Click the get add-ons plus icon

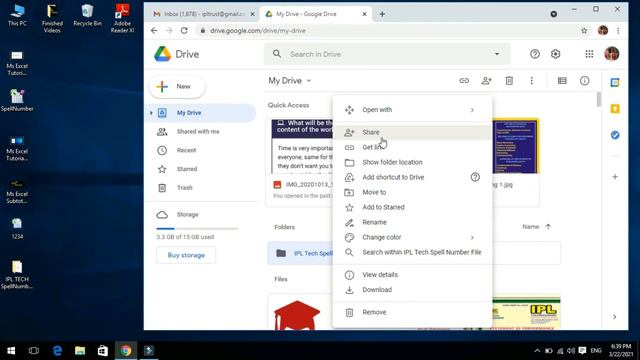tap(615, 177)
